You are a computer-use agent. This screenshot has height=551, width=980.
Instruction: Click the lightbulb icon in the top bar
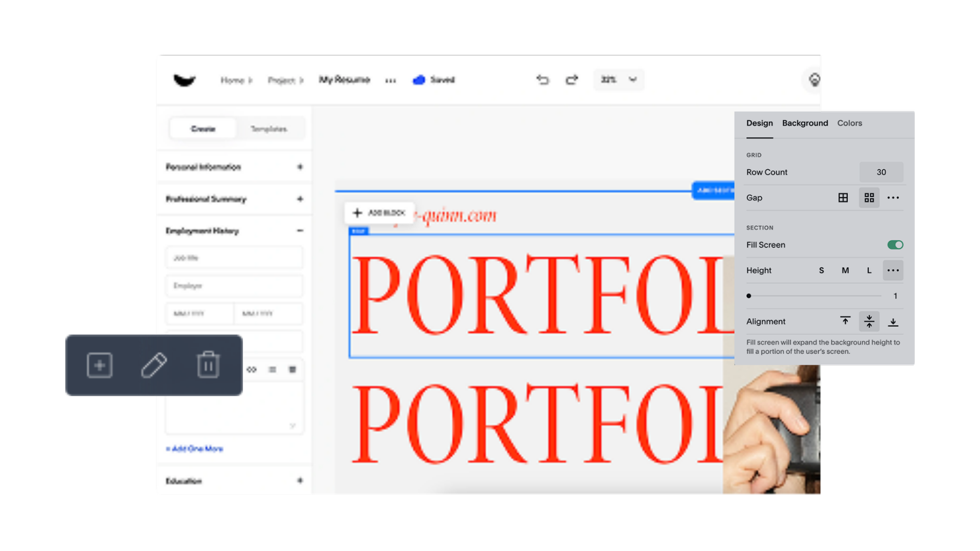(814, 80)
